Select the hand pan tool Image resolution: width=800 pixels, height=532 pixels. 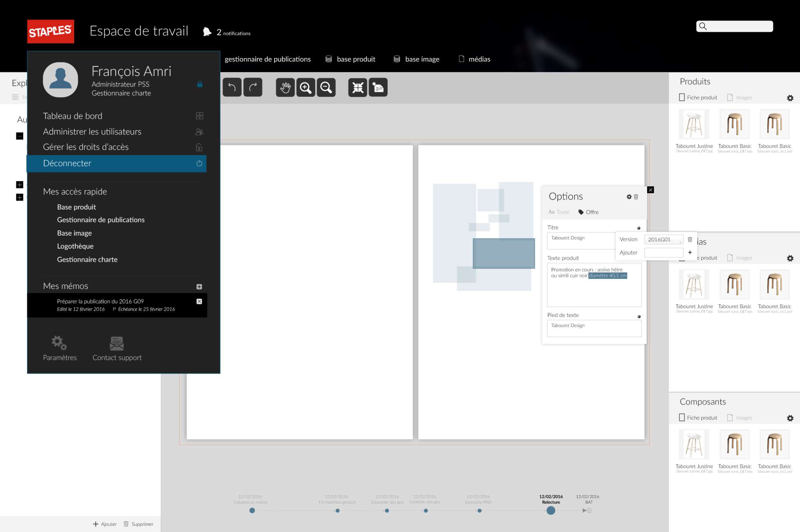[x=285, y=87]
